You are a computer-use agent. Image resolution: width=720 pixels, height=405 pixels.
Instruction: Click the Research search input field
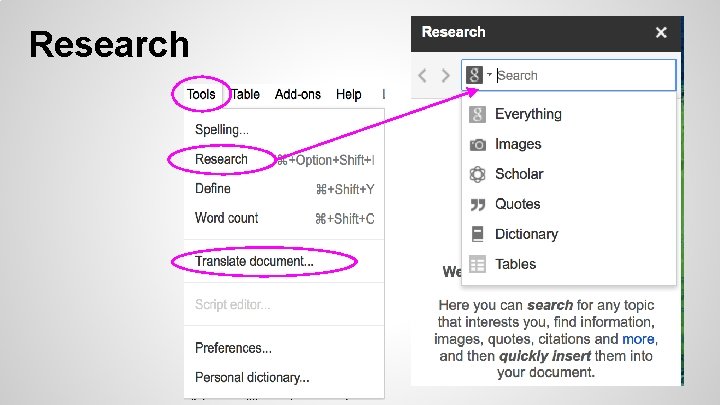pyautogui.click(x=582, y=75)
